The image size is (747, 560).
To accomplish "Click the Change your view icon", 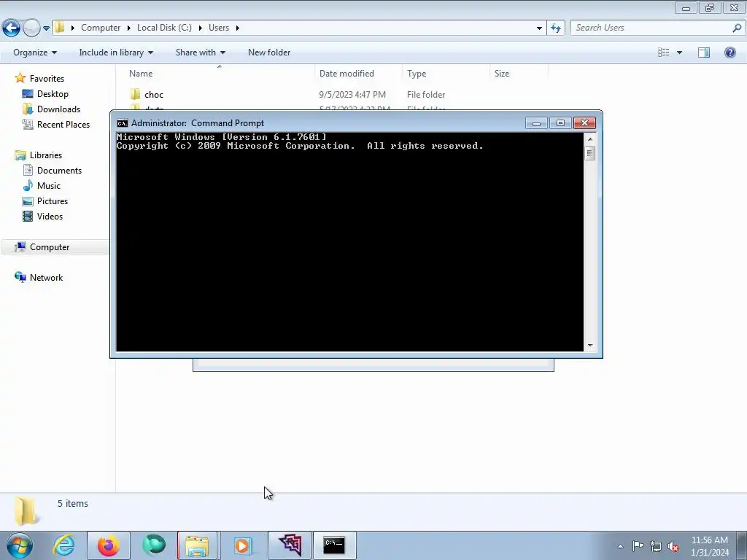I will click(x=664, y=52).
